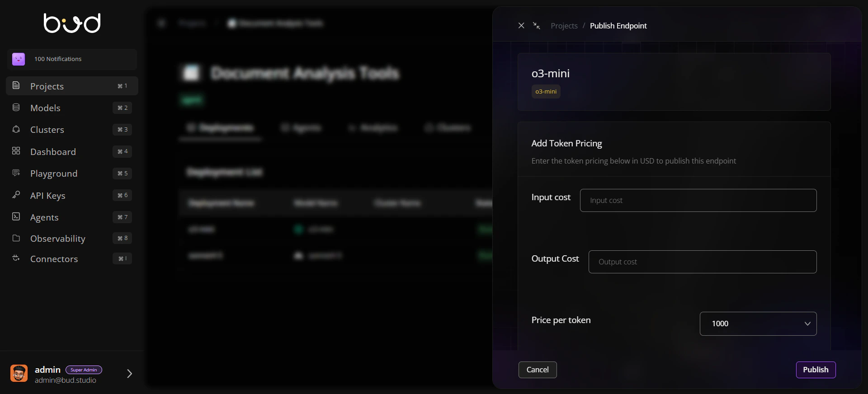Open the Agents section
This screenshot has height=394, width=868.
click(72, 217)
